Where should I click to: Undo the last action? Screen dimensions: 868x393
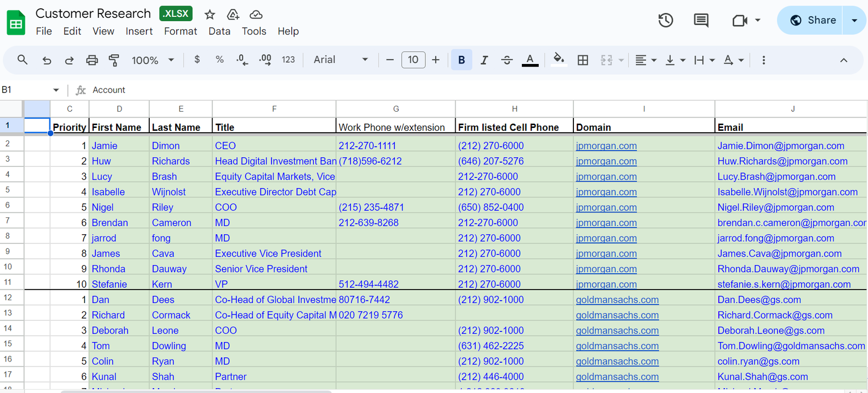coord(47,60)
